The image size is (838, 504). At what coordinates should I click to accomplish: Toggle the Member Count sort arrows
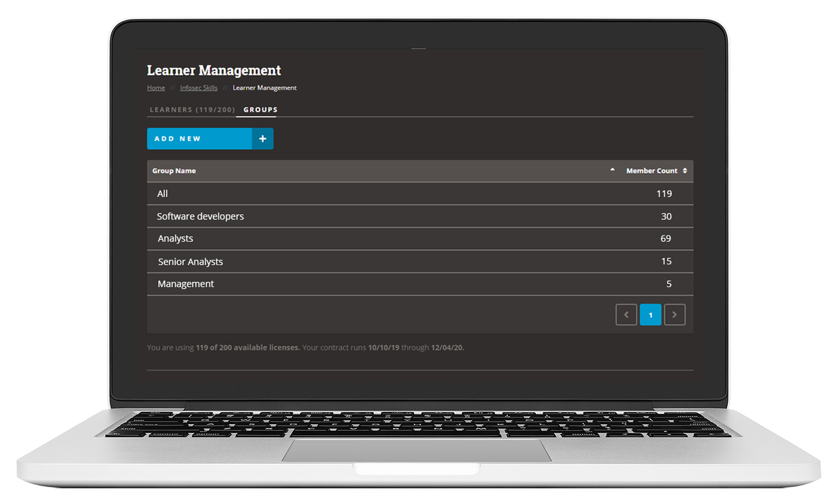coord(685,171)
